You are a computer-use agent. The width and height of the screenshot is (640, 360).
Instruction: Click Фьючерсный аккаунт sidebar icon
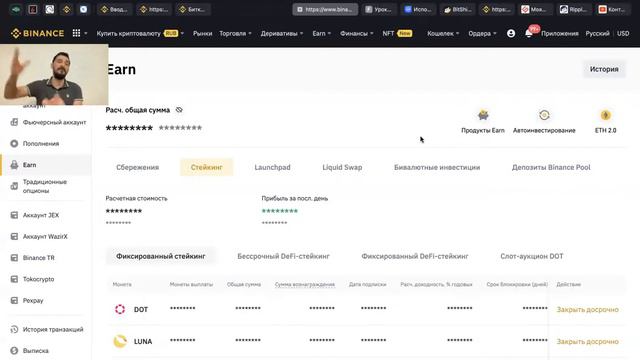tap(14, 122)
